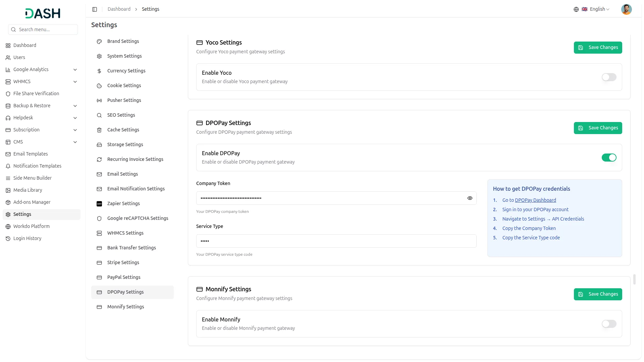644x362 pixels.
Task: Click the Email Templates envelope icon
Action: [x=8, y=154]
